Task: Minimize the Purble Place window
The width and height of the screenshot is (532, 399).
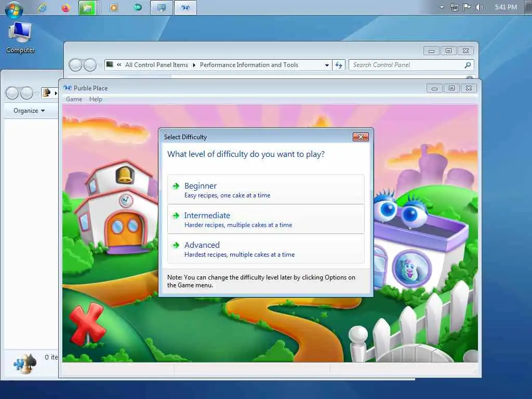Action: point(434,88)
